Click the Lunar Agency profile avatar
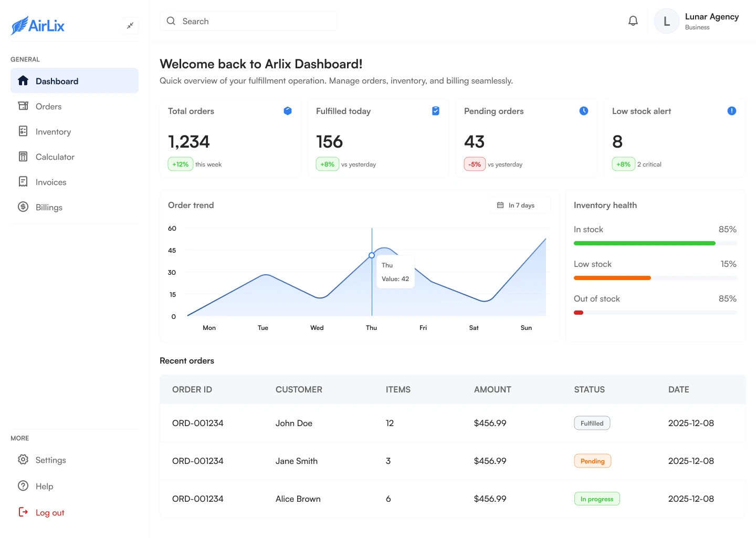The height and width of the screenshot is (538, 756). (666, 21)
